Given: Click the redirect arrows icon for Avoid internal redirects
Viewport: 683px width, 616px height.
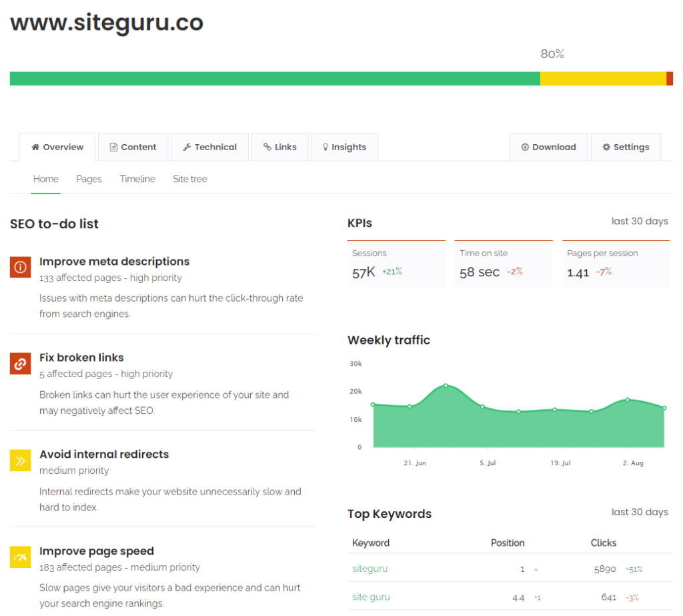Looking at the screenshot, I should click(20, 460).
